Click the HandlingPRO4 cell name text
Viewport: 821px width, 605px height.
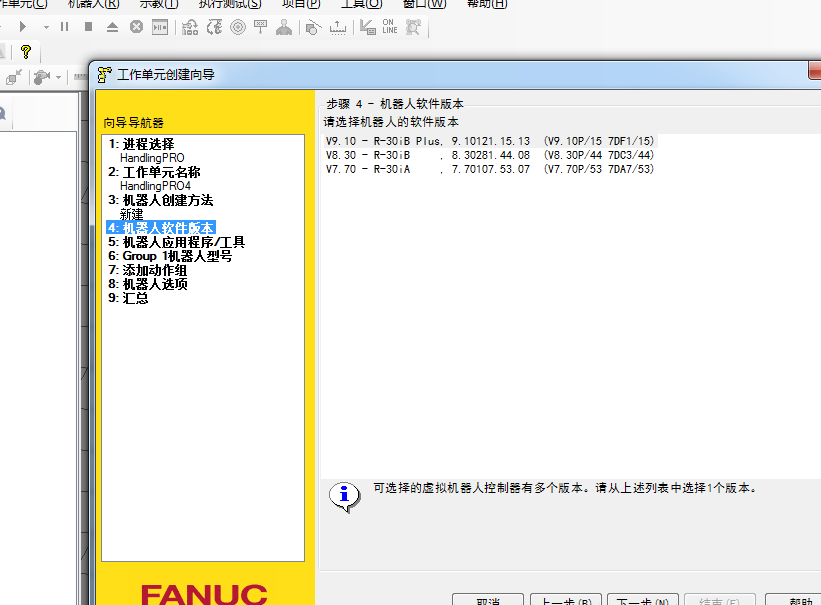pyautogui.click(x=155, y=186)
